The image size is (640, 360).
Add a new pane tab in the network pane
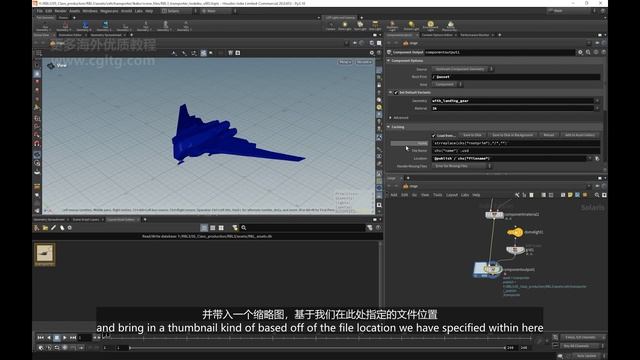click(408, 178)
